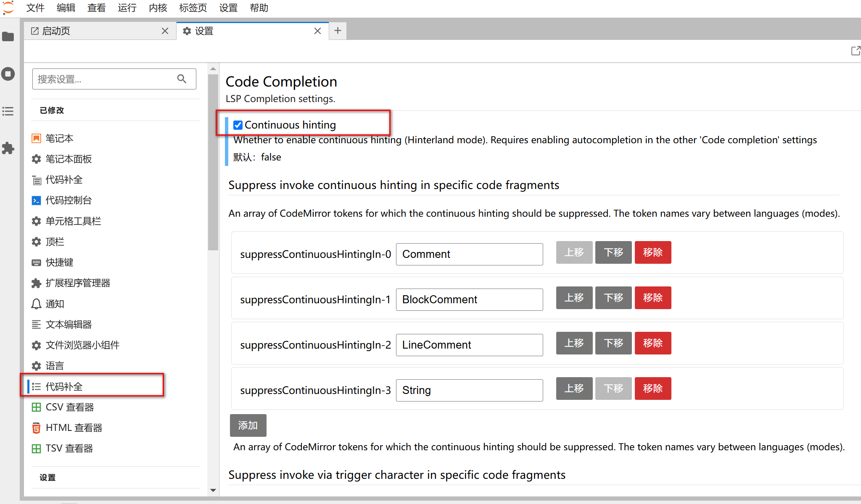This screenshot has height=504, width=861.
Task: Move LineComment entry down with 下移
Action: point(613,343)
